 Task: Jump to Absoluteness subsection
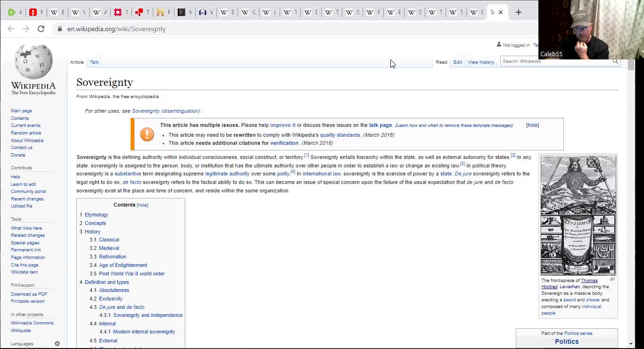(x=114, y=290)
